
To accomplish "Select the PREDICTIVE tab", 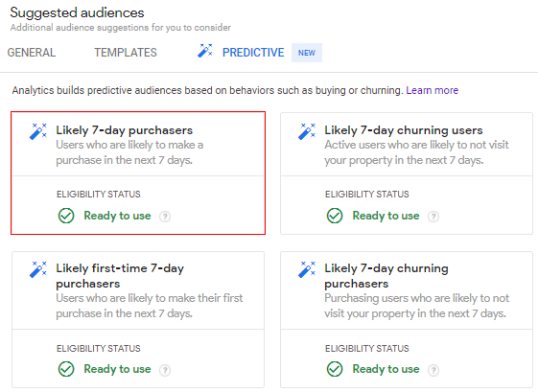I will coord(253,53).
